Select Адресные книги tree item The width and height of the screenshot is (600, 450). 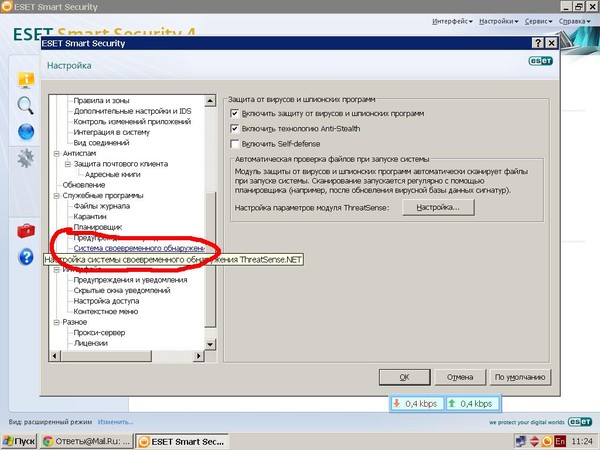click(112, 174)
